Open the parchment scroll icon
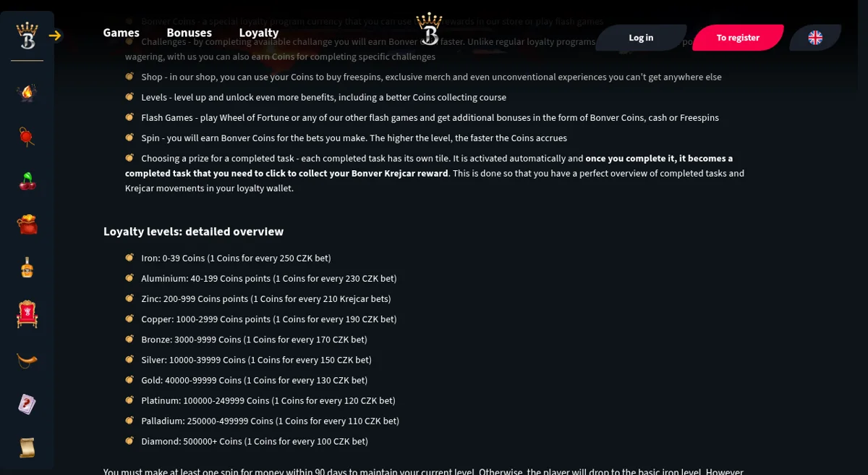 point(27,447)
